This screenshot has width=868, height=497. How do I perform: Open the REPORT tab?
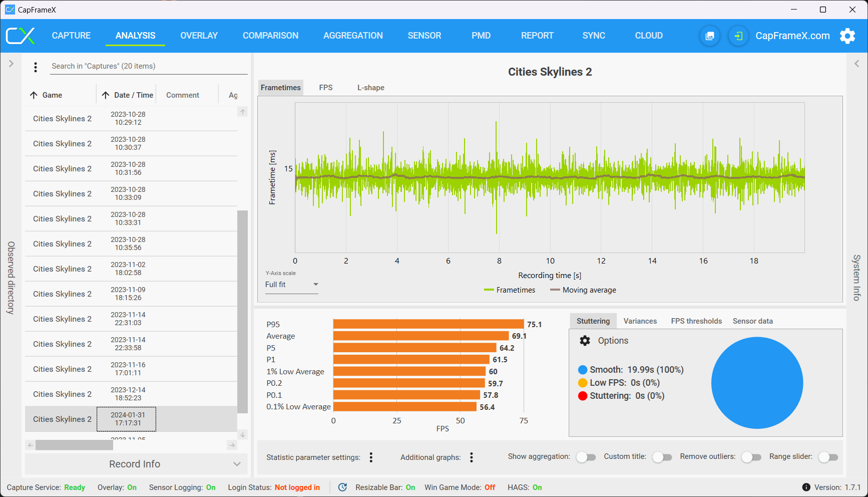pos(537,36)
